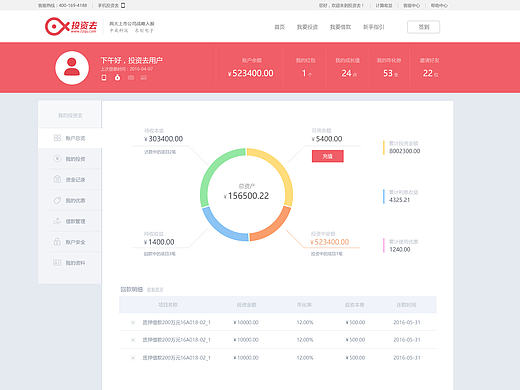520x390 pixels.
Task: Click the 项目名称 column header
Action: (x=168, y=305)
